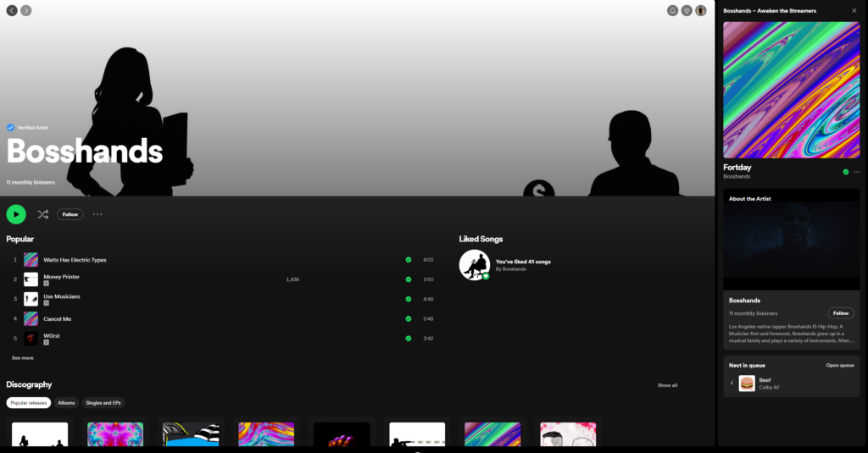The width and height of the screenshot is (868, 453).
Task: Go back with the left arrow button
Action: click(12, 10)
